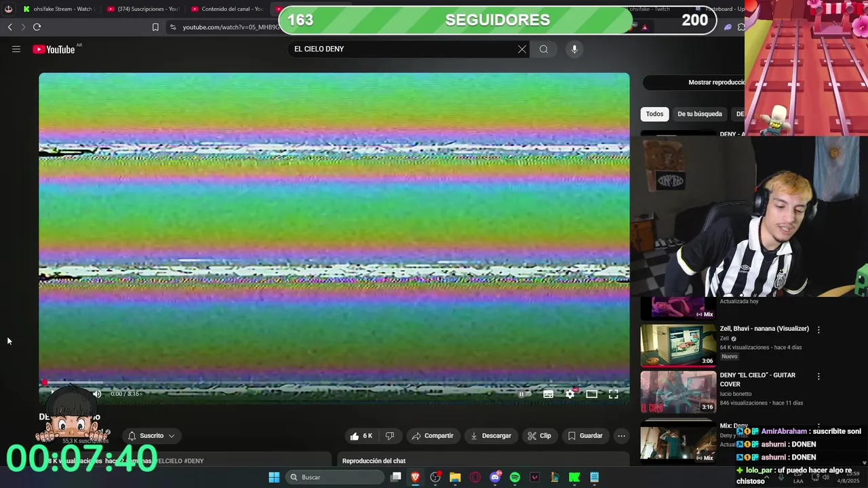The height and width of the screenshot is (488, 868).
Task: Open Kick app icon in taskbar
Action: click(574, 477)
